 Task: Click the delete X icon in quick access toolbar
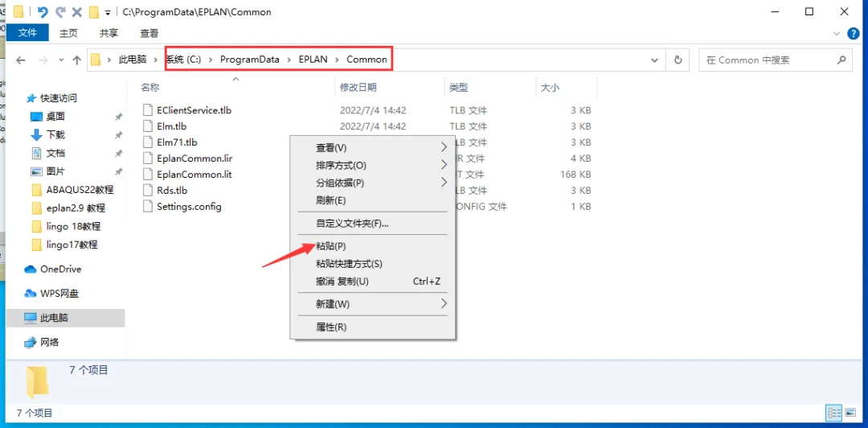coord(77,11)
